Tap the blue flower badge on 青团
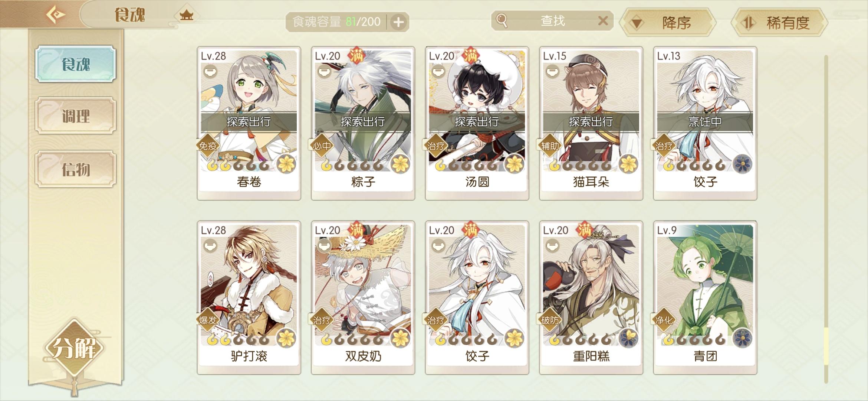Screen dimensions: 868x401 (743, 338)
